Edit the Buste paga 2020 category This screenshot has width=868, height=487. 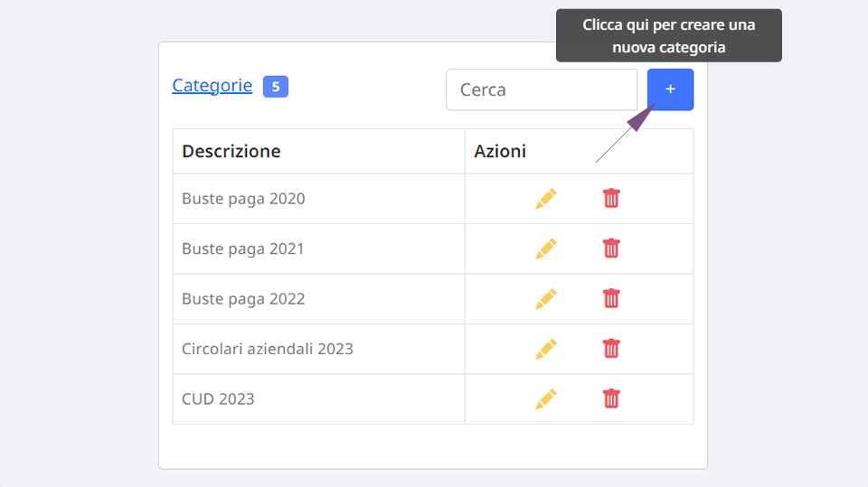point(546,199)
